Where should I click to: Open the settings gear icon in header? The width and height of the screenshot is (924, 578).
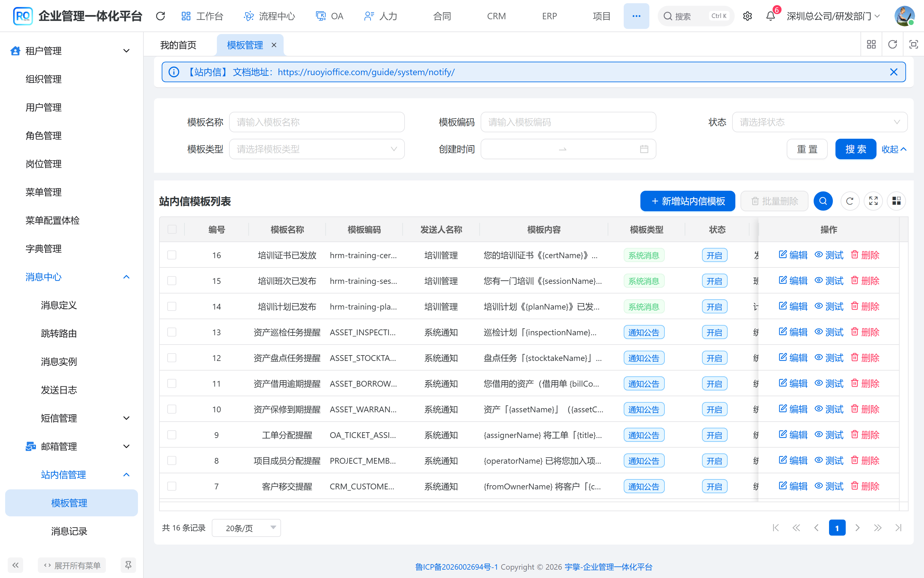click(747, 16)
